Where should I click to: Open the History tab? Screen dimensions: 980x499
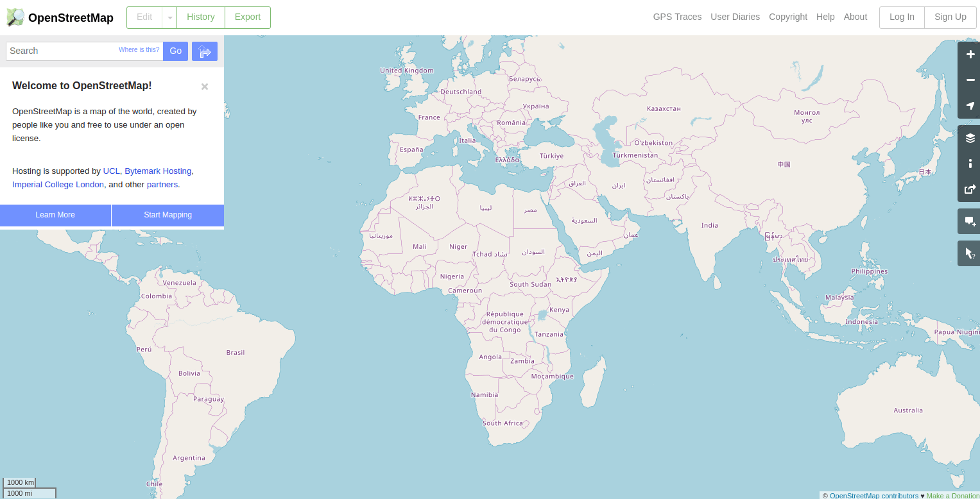tap(201, 17)
